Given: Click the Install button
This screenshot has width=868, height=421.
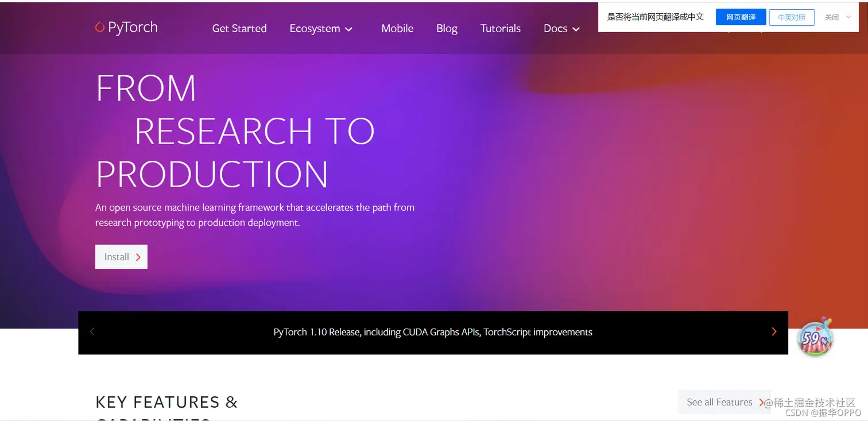Looking at the screenshot, I should 121,257.
